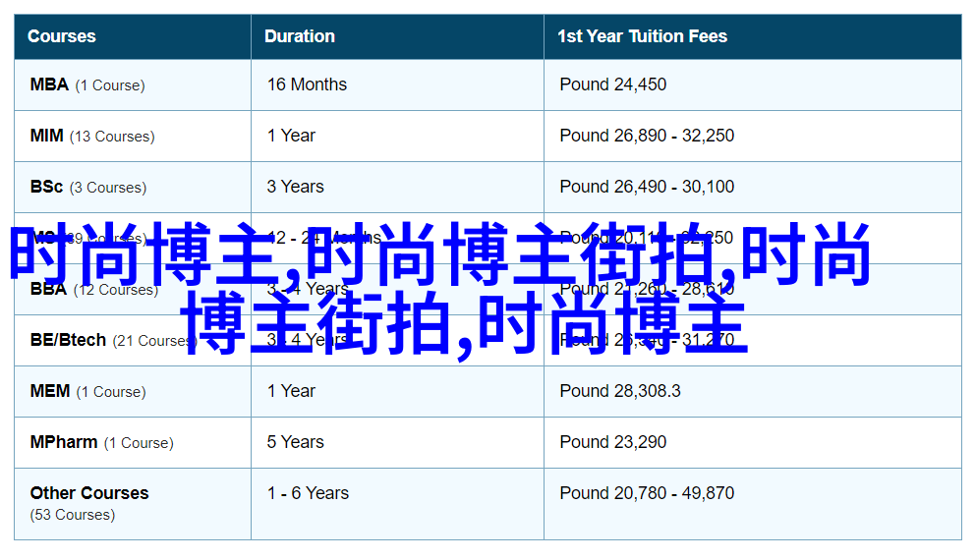Select the 3 Years duration for BSc
The image size is (976, 560).
(x=295, y=187)
